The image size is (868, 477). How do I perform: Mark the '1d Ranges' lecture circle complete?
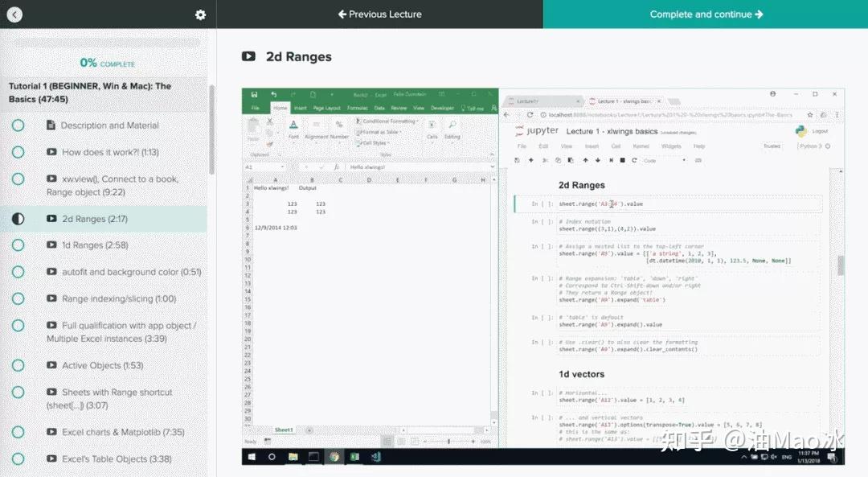(x=18, y=245)
